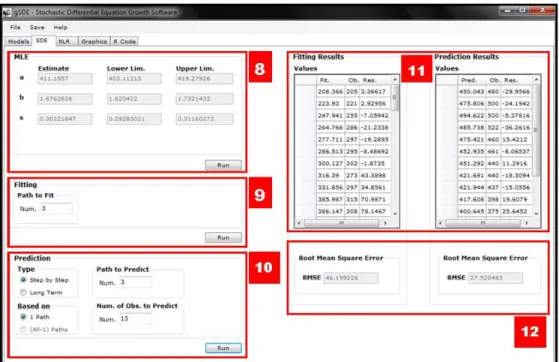Click Run in the MLE panel
Image resolution: width=559 pixels, height=362 pixels.
click(223, 165)
